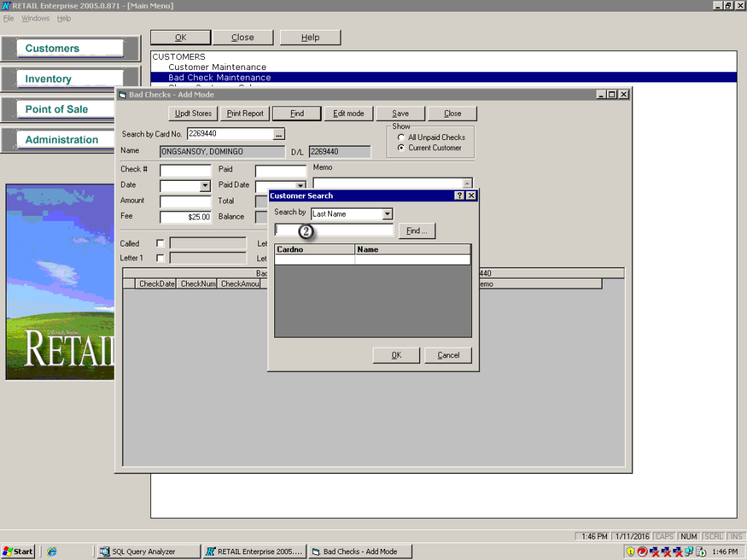The image size is (747, 560).
Task: Open the Windows menu
Action: pyautogui.click(x=35, y=18)
